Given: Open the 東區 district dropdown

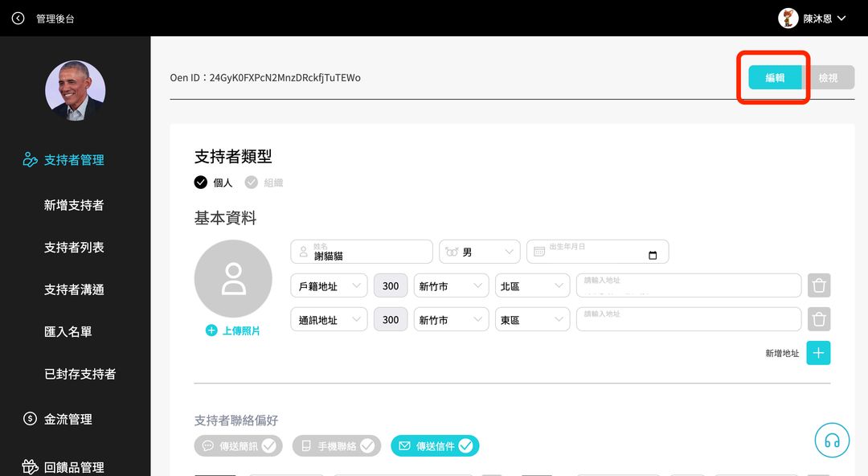Looking at the screenshot, I should tap(532, 319).
